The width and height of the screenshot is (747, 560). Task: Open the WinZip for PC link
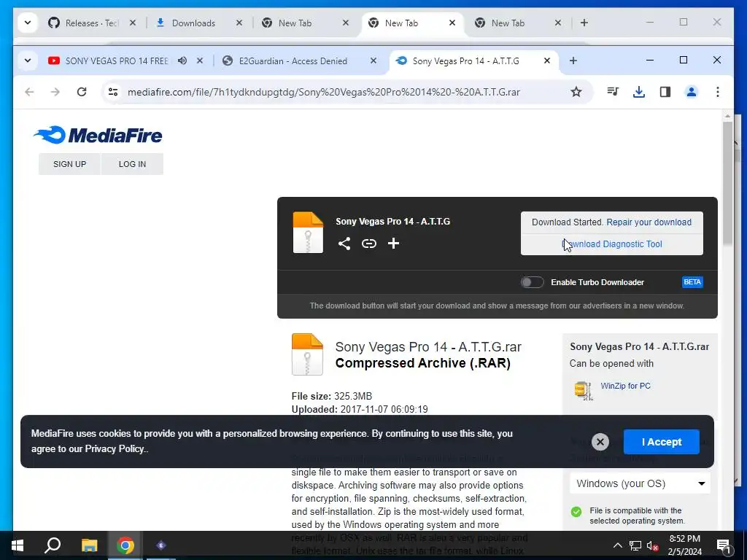point(625,386)
